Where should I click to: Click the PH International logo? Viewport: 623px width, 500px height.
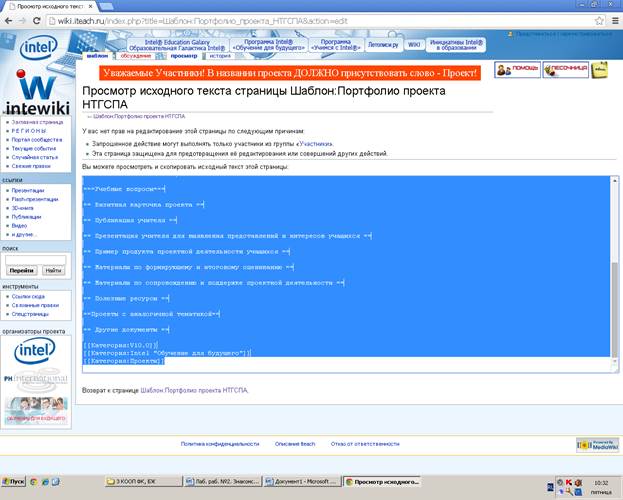(x=36, y=378)
